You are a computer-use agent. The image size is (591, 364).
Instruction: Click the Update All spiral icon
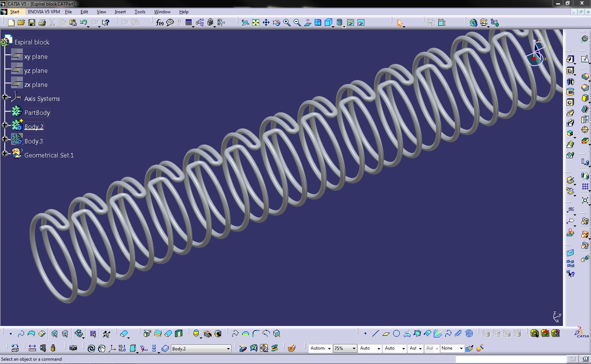point(91,348)
